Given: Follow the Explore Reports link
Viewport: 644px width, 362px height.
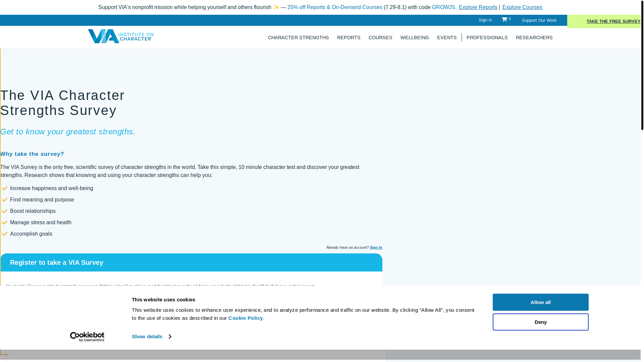Looking at the screenshot, I should tap(478, 7).
